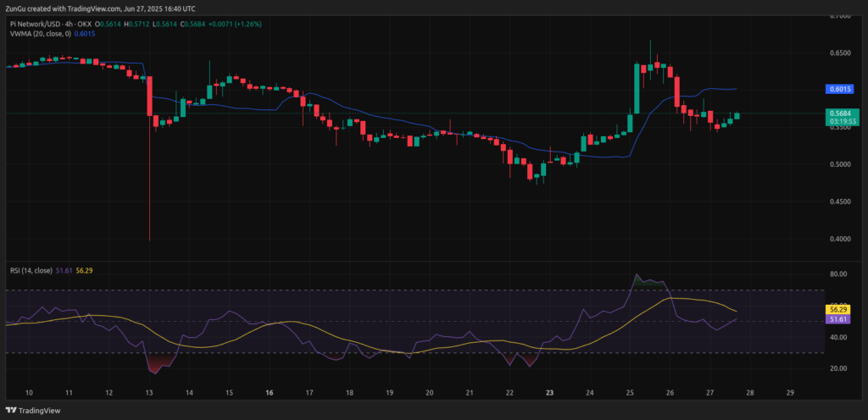Select the RSI (14, close) indicator legend
Screen dimensions: 868x420
[31, 270]
